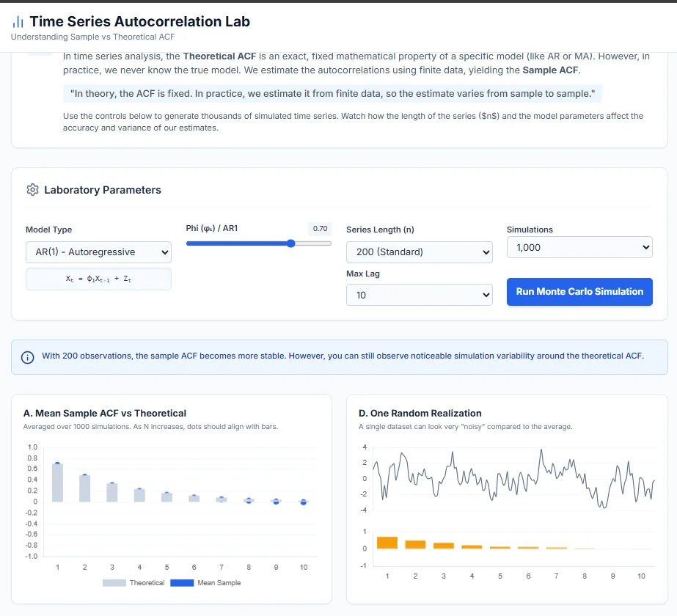Click the info icon in the blue notice
Screen dimensions: 677x616
tap(28, 357)
